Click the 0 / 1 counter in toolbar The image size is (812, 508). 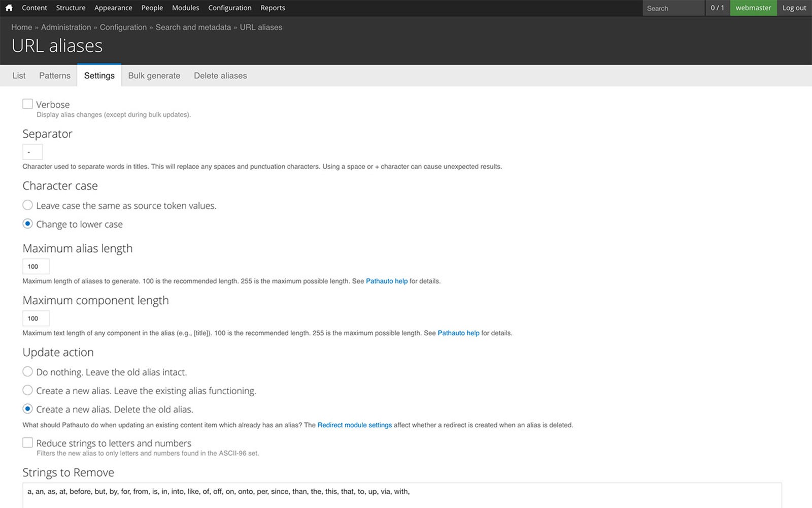(x=718, y=8)
